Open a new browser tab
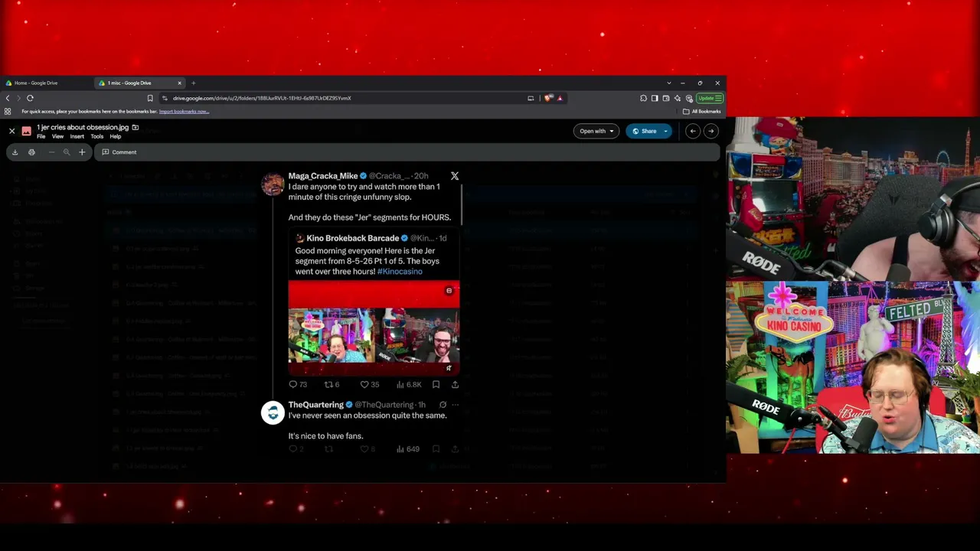 point(194,83)
